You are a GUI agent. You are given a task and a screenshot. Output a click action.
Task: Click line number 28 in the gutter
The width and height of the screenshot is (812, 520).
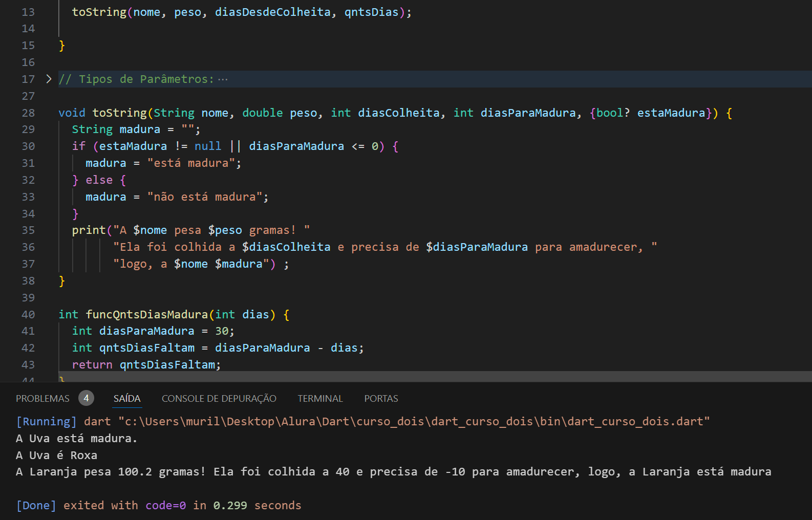(28, 113)
